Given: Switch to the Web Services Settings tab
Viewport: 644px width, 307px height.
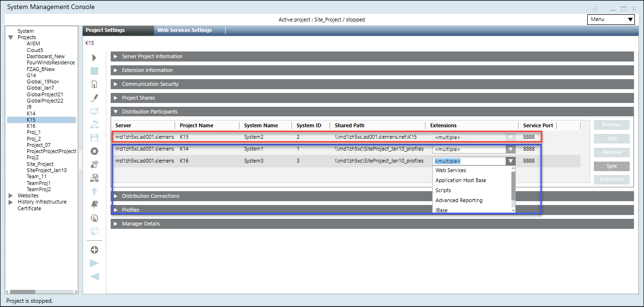Looking at the screenshot, I should point(185,30).
